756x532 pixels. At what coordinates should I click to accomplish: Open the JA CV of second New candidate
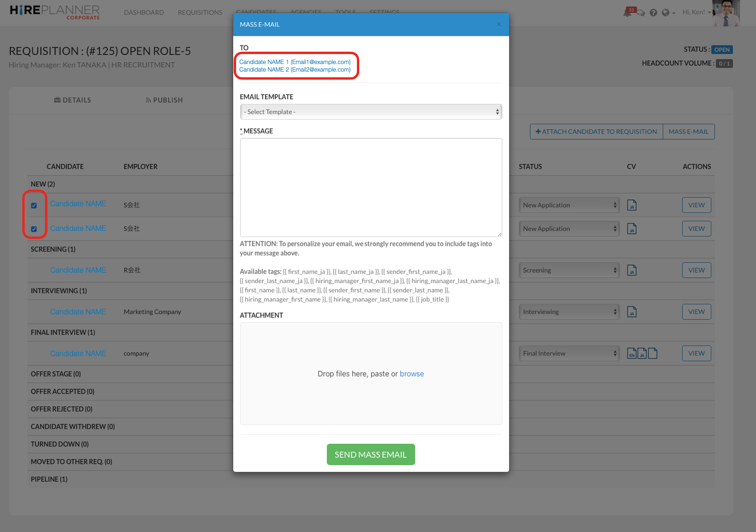[631, 229]
